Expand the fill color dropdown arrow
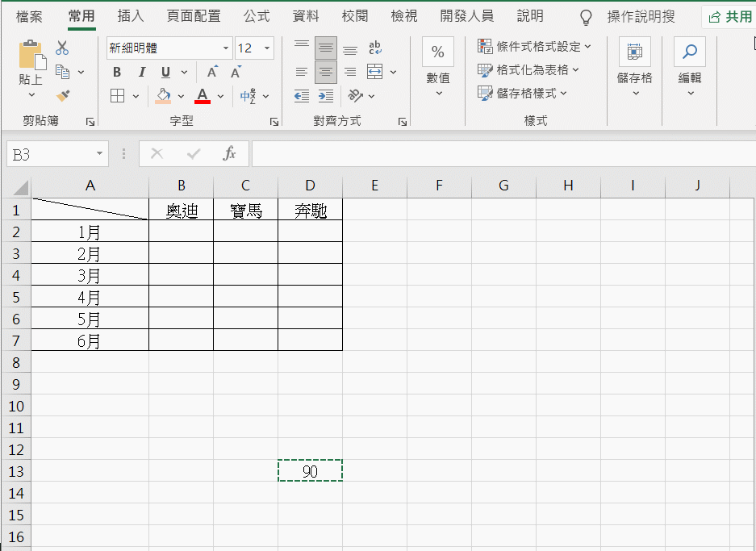Viewport: 756px width, 551px height. tap(181, 96)
